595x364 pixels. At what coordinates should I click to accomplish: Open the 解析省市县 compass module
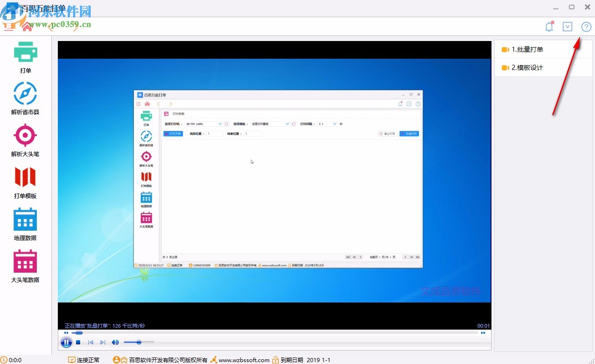coord(25,98)
